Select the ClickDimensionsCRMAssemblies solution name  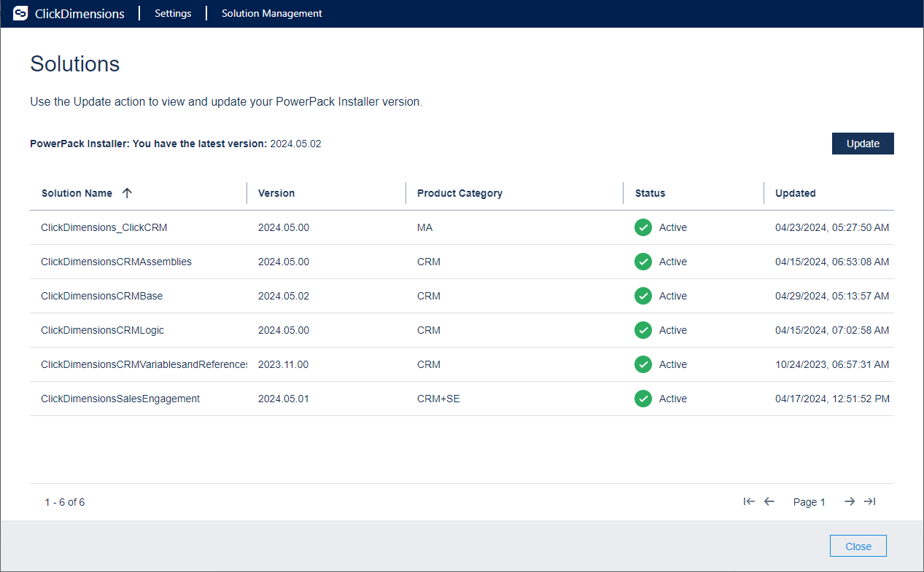(x=116, y=262)
